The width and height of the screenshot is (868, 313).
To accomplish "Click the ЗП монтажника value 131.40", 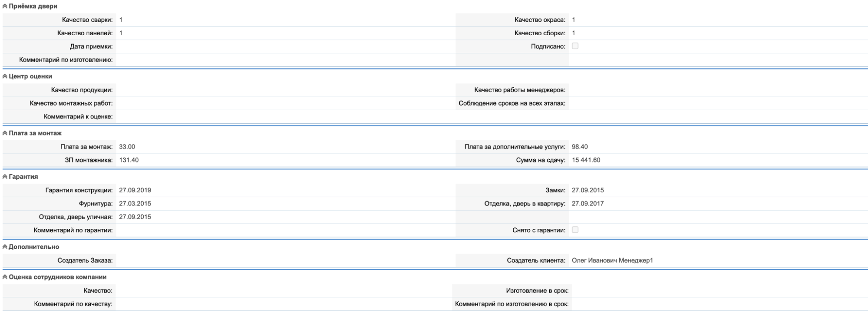I will pyautogui.click(x=129, y=160).
